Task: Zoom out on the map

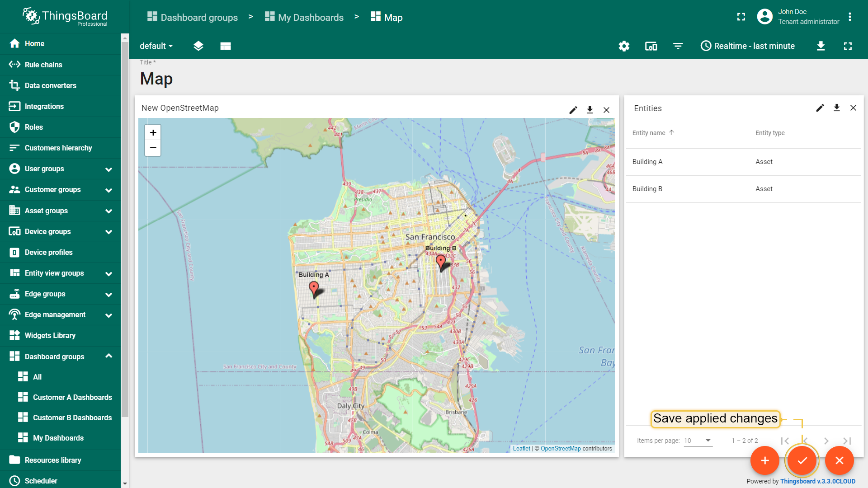Action: [x=153, y=148]
